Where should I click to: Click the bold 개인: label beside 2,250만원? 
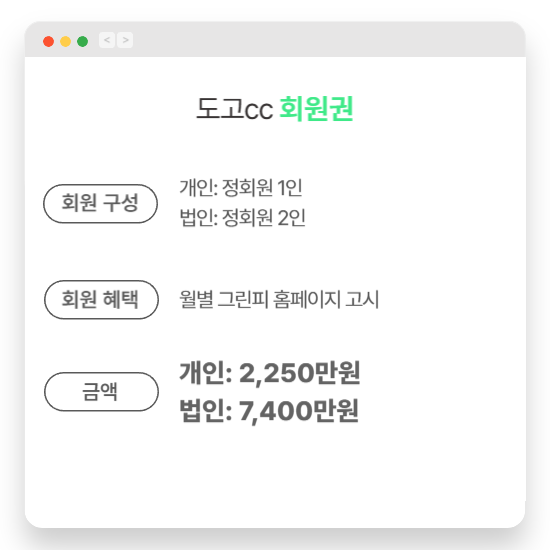(206, 373)
